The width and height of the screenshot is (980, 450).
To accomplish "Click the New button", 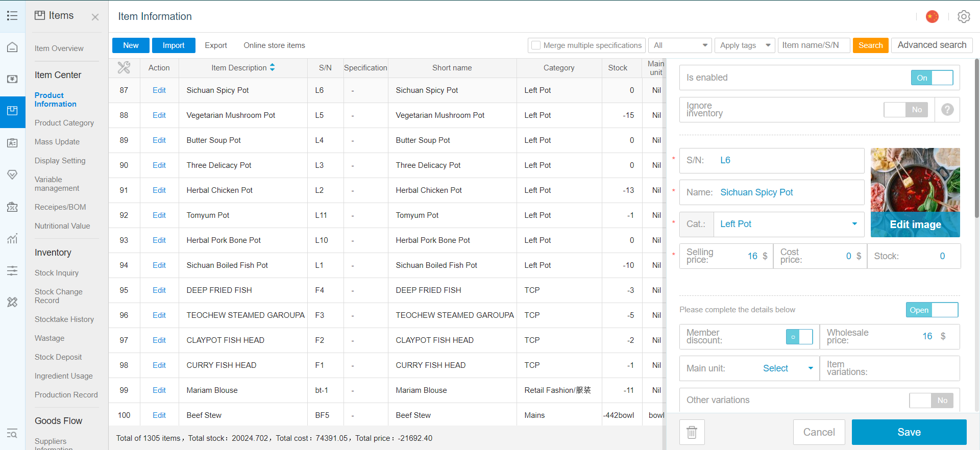I will [131, 45].
